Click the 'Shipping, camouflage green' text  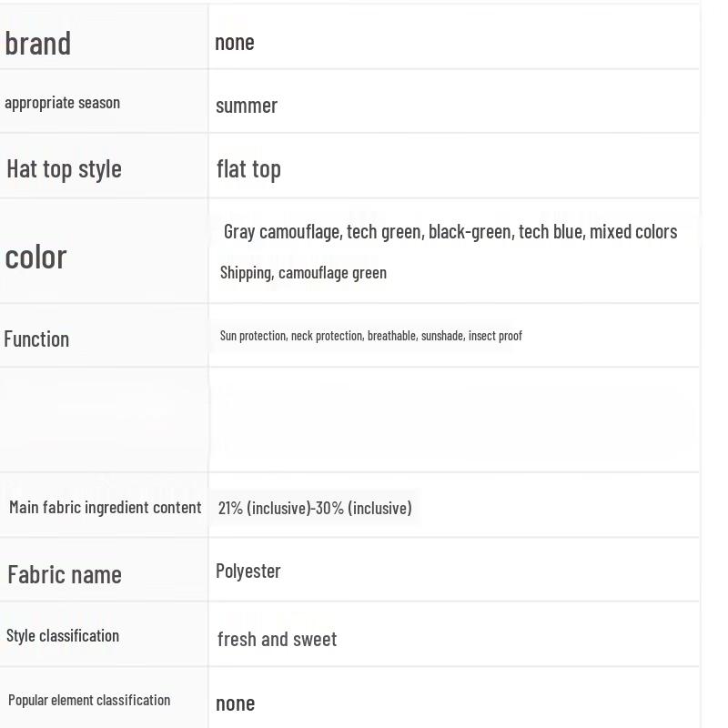click(303, 273)
